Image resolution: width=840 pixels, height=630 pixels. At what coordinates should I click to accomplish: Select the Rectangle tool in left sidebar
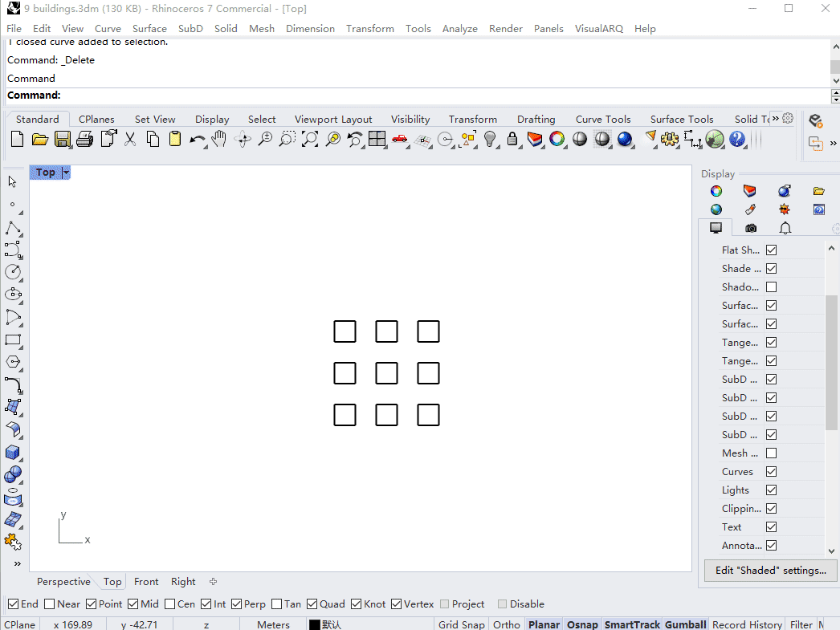click(13, 339)
